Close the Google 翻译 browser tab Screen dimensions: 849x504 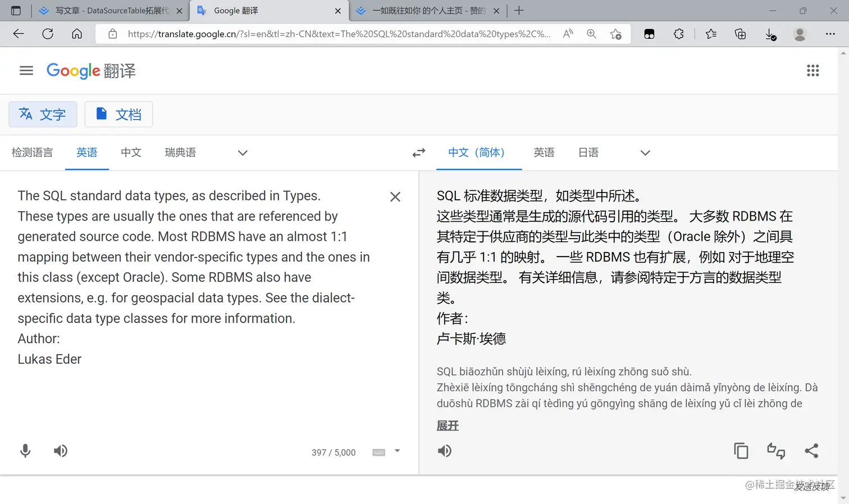click(x=338, y=11)
